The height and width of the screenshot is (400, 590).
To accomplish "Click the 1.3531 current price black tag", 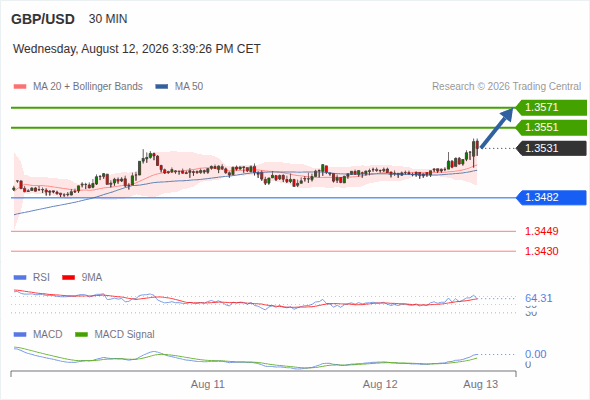I will pyautogui.click(x=551, y=148).
